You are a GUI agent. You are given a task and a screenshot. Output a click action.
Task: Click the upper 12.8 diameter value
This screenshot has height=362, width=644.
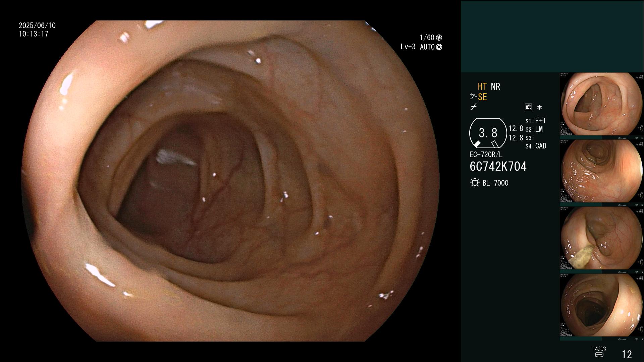click(x=516, y=128)
